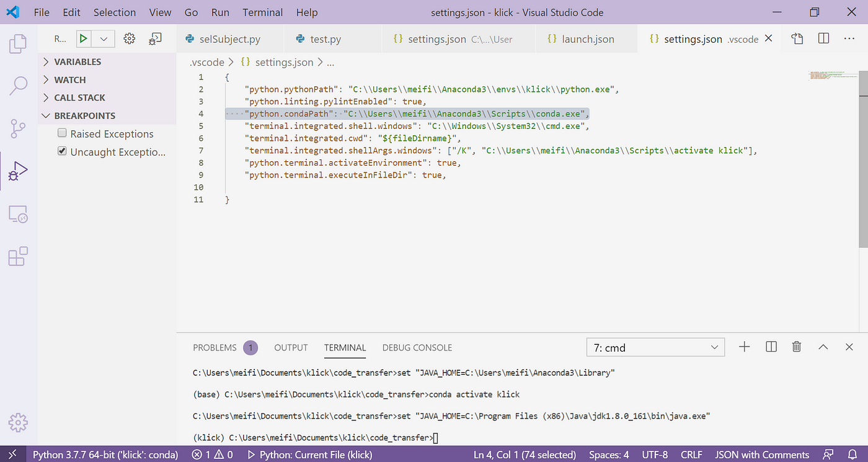Viewport: 868px width, 462px height.
Task: Open the Manage gear in activity bar
Action: 18,423
